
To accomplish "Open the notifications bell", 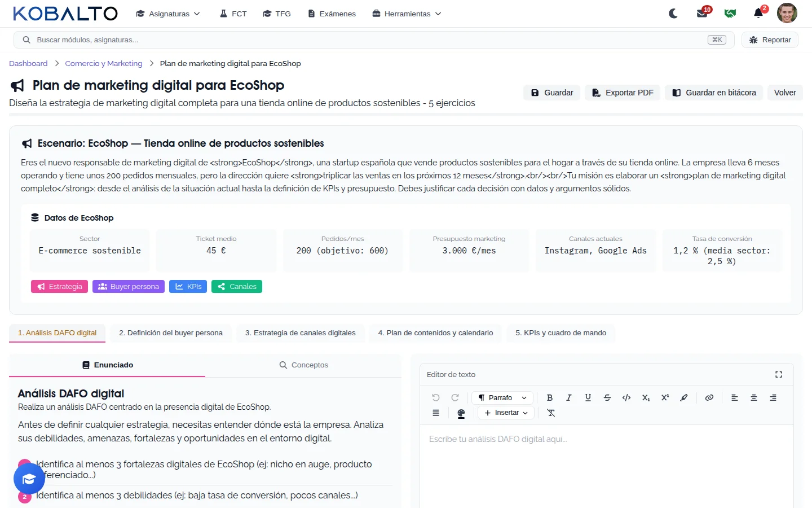I will (758, 14).
